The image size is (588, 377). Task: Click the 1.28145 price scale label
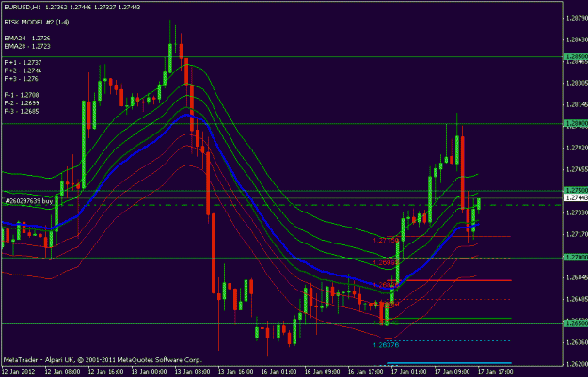pyautogui.click(x=577, y=104)
